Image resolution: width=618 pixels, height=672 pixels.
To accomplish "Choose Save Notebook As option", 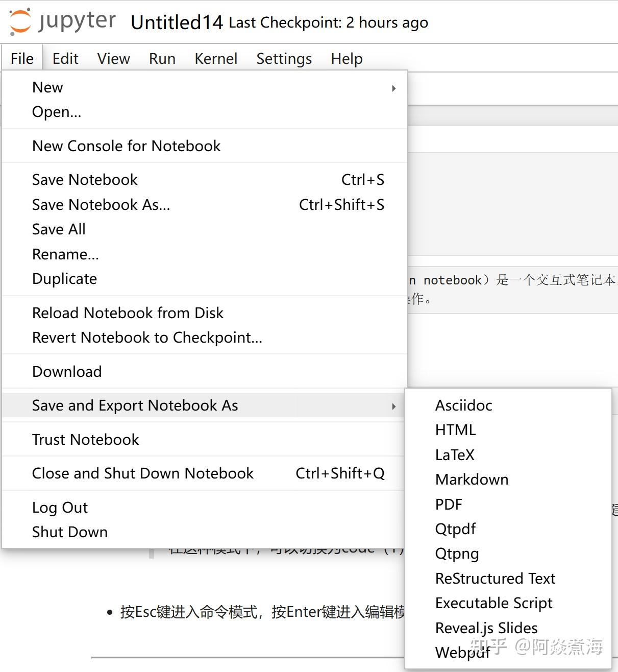I will coord(101,205).
